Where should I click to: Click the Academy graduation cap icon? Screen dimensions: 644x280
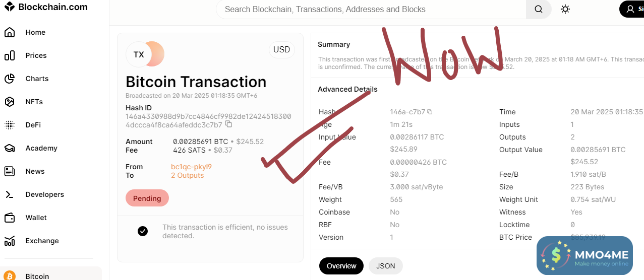9,148
